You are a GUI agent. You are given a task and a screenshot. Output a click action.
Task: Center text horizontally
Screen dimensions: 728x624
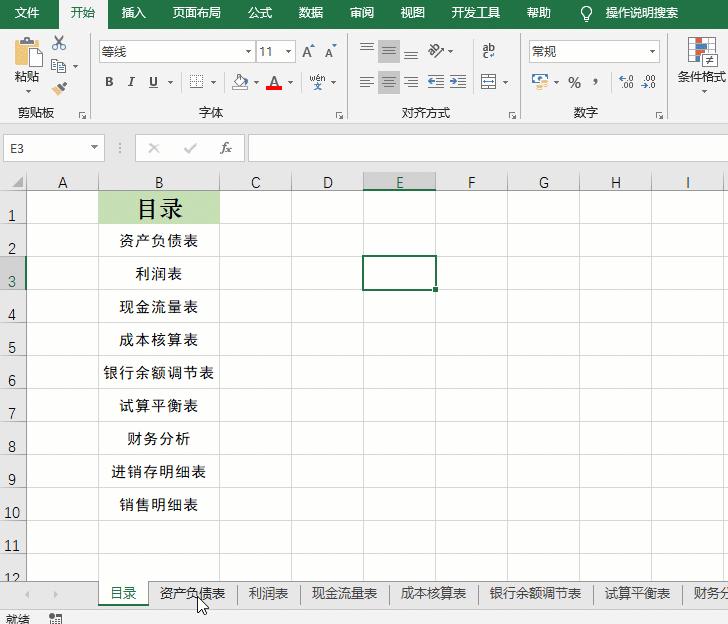(x=389, y=82)
